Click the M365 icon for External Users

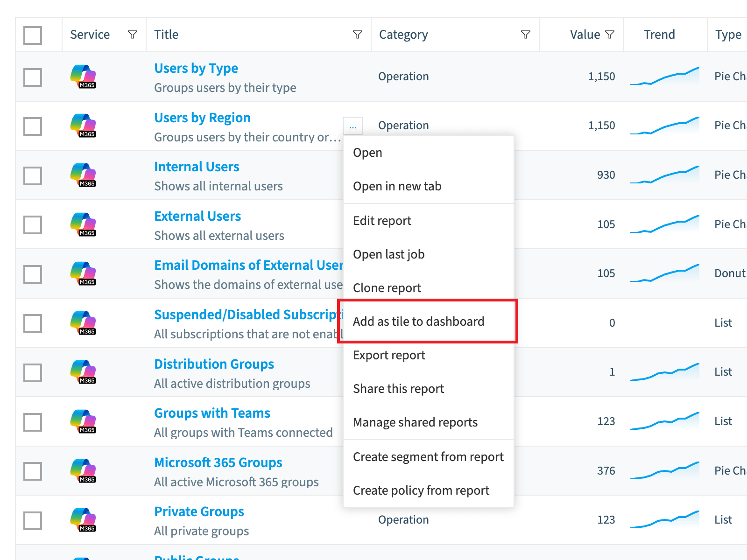click(x=83, y=224)
